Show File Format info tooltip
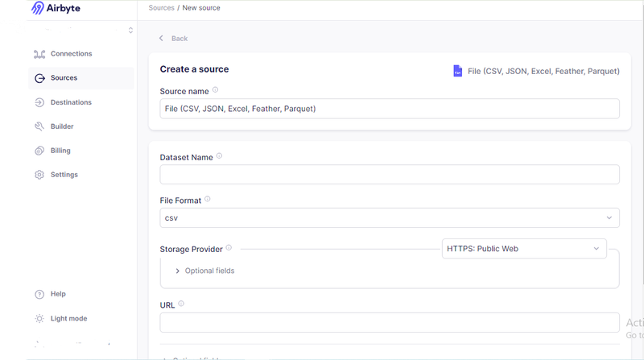The image size is (644, 360). coord(208,199)
